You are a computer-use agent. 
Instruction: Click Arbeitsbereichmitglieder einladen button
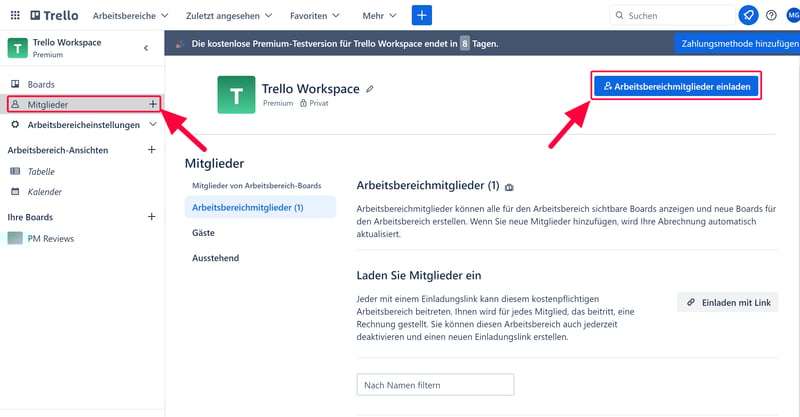click(x=678, y=87)
